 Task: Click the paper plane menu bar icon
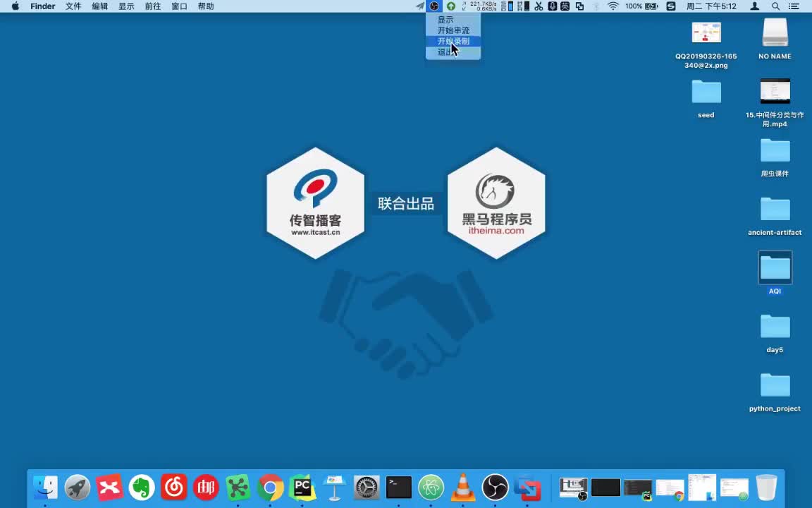(419, 6)
